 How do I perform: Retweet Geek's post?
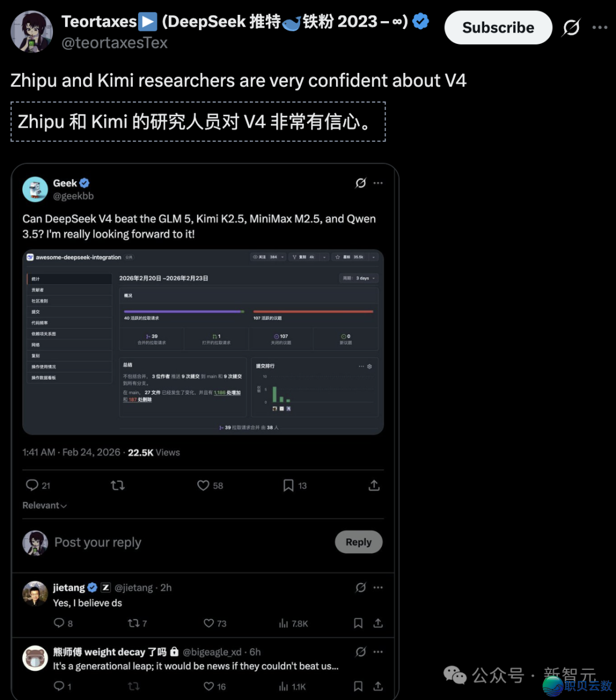[117, 485]
